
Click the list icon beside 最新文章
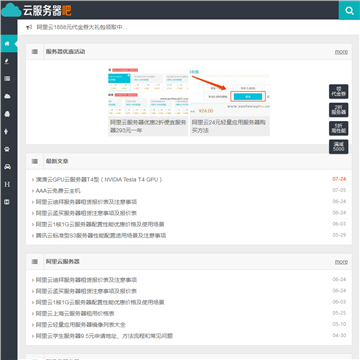(x=35, y=161)
